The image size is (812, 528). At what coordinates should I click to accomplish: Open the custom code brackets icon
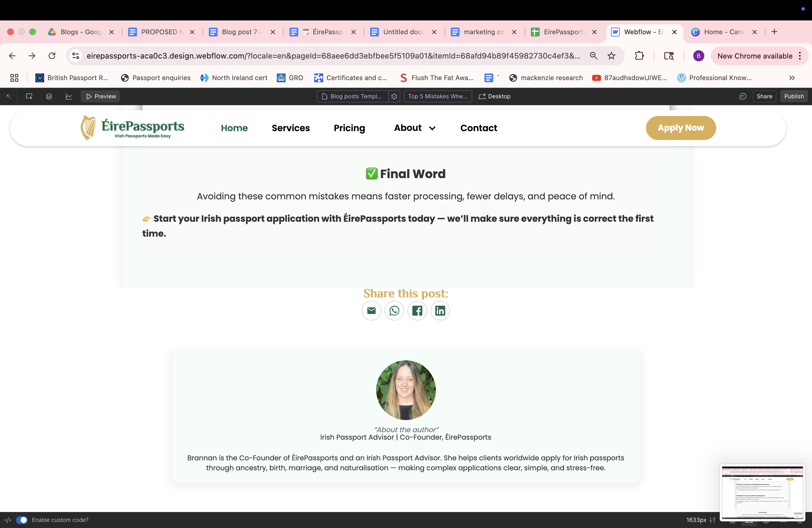pos(8,520)
